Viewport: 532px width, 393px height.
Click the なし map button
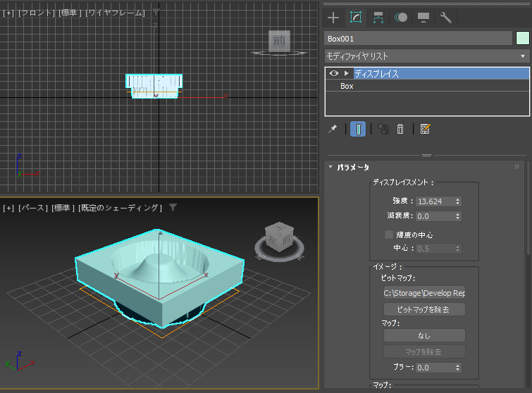(424, 336)
